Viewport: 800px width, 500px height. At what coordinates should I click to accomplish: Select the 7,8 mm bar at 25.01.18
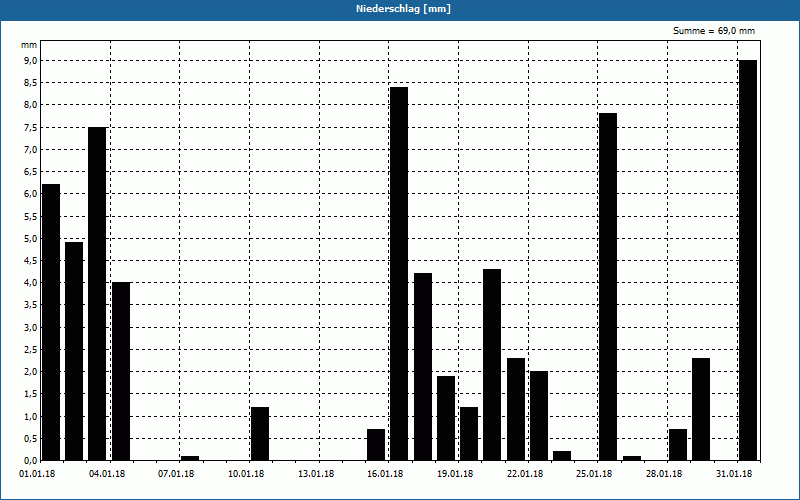point(608,287)
